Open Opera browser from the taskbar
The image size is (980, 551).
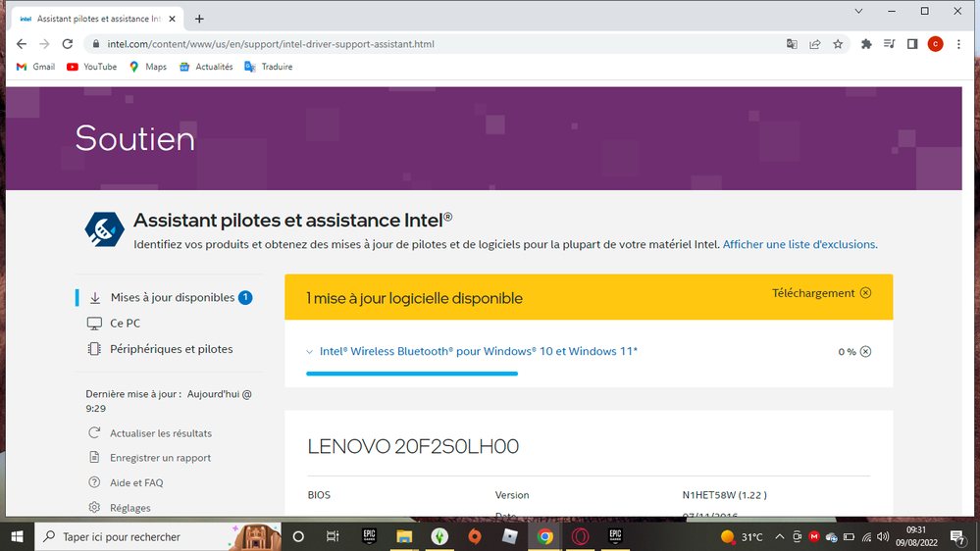580,536
